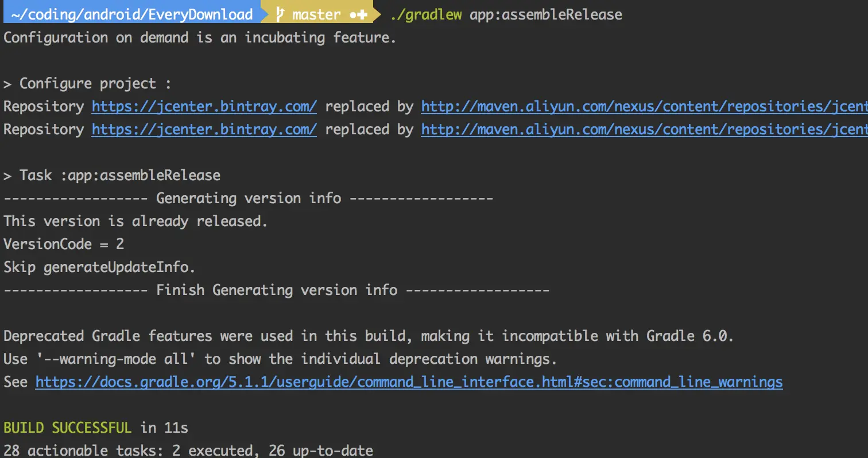The width and height of the screenshot is (868, 458).
Task: Select the master branch name in the prompt
Action: click(x=316, y=14)
